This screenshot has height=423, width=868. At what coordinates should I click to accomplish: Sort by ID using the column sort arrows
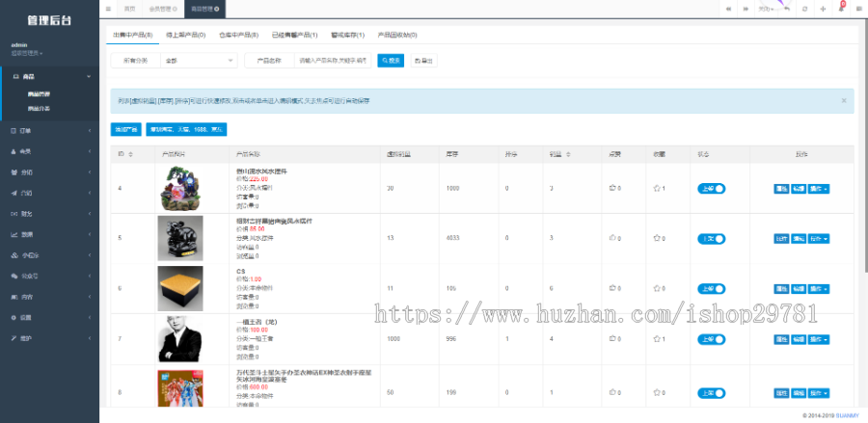click(130, 154)
